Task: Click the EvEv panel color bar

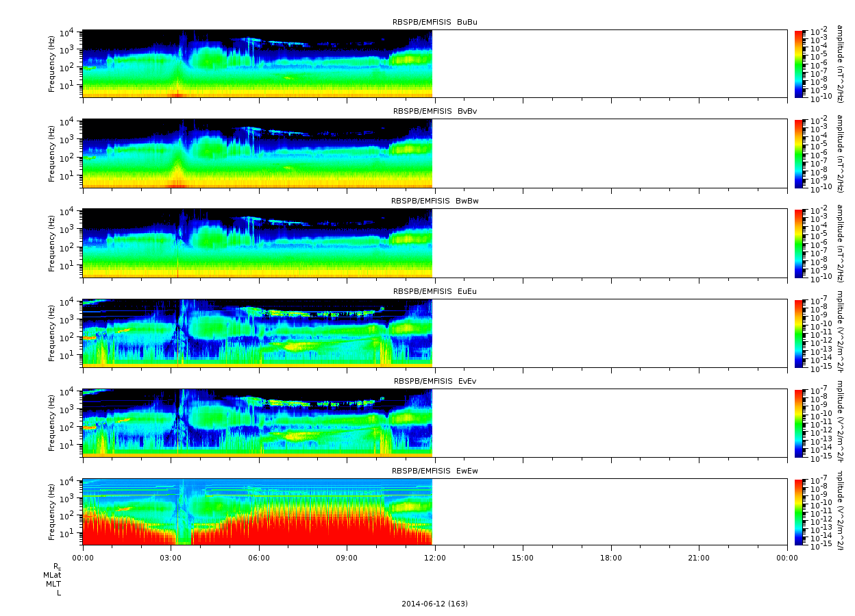Action: 798,423
